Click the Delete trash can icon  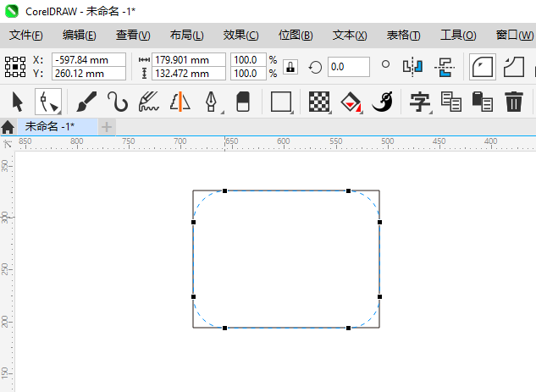514,102
